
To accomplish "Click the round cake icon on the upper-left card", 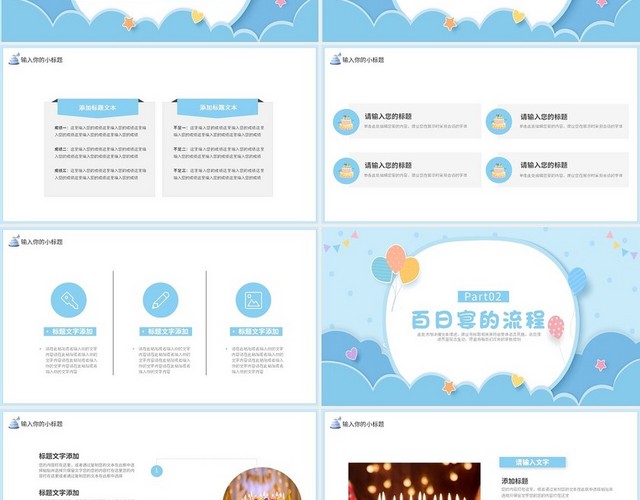I will coord(346,122).
